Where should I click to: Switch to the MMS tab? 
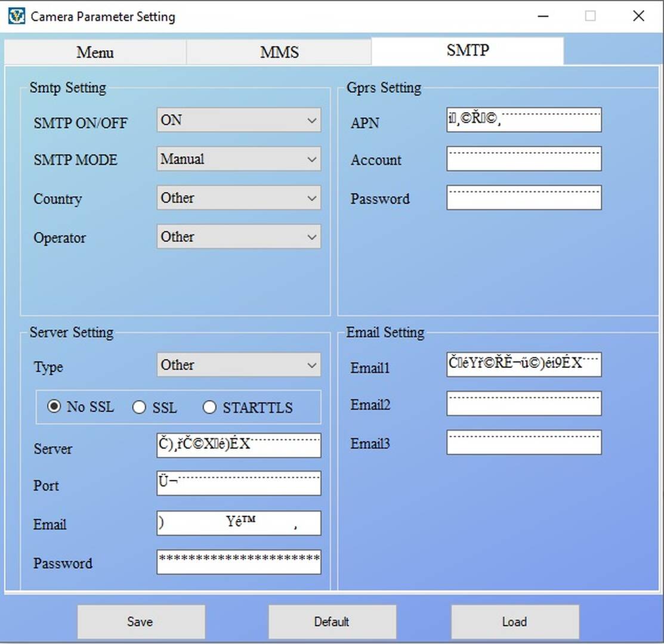[x=279, y=52]
